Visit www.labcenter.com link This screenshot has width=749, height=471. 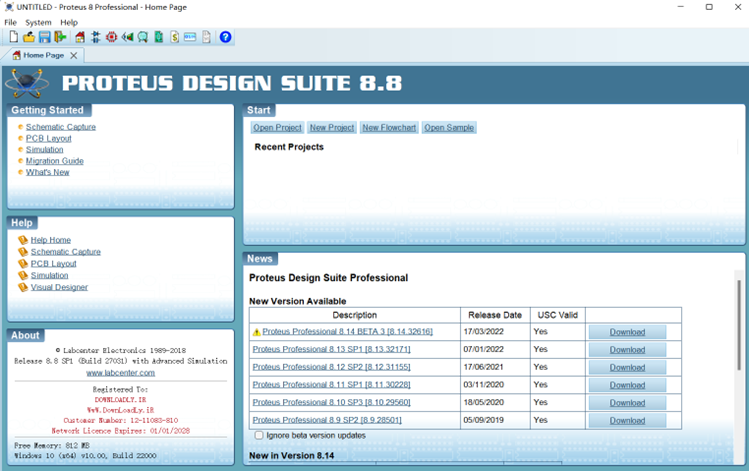click(x=120, y=373)
